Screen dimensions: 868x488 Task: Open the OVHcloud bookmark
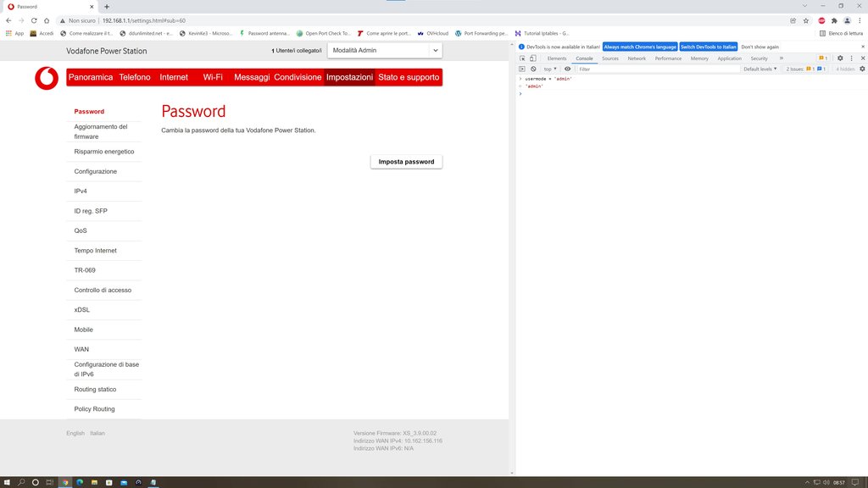pos(433,33)
